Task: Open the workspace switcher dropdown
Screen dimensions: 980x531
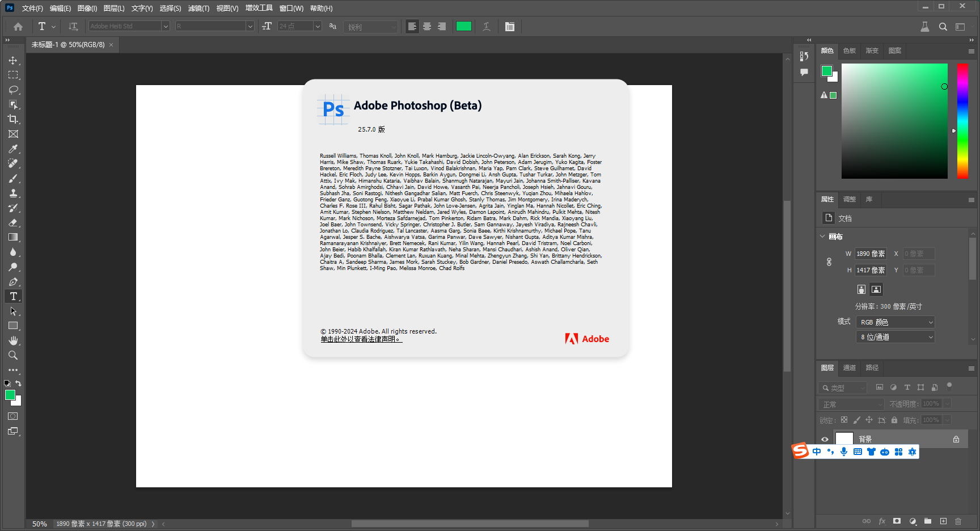Action: tap(960, 27)
